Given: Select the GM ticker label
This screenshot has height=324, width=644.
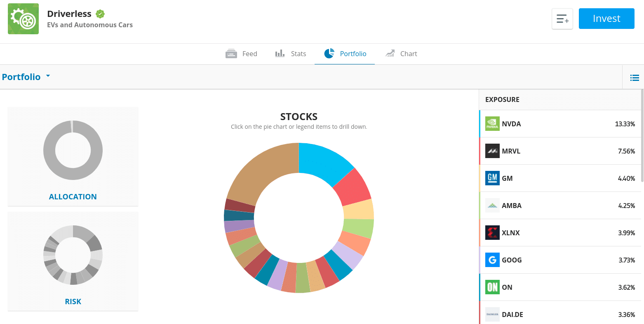Looking at the screenshot, I should 507,178.
